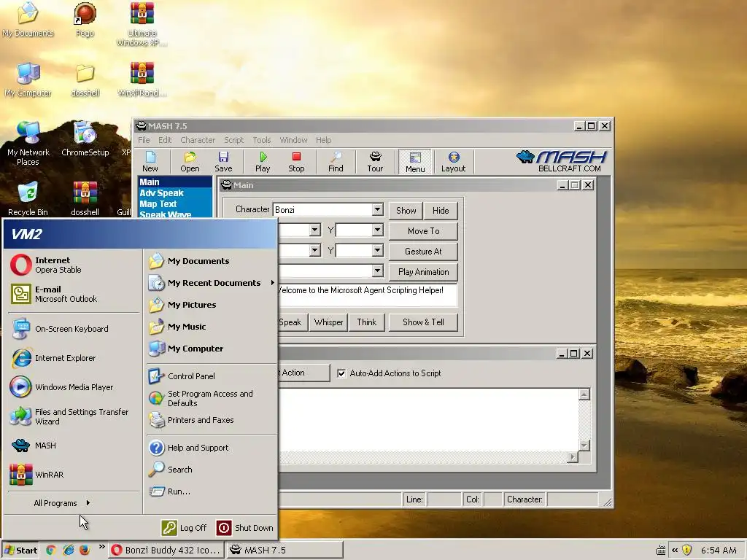Click the Chrome quick launch icon
The image size is (747, 560).
(51, 550)
